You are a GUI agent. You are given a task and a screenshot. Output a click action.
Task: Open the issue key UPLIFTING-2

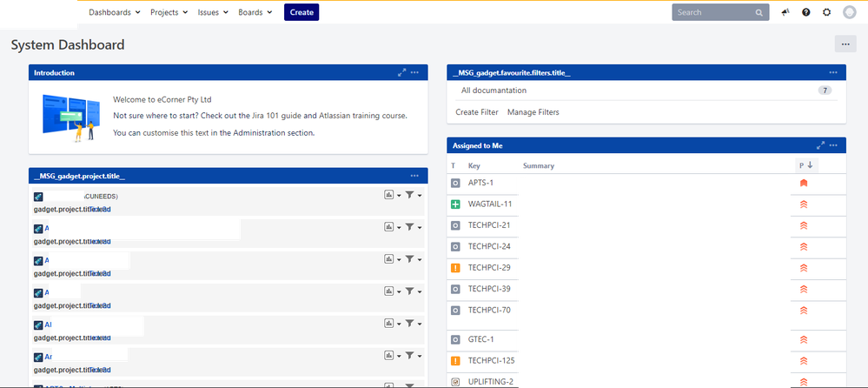click(491, 382)
